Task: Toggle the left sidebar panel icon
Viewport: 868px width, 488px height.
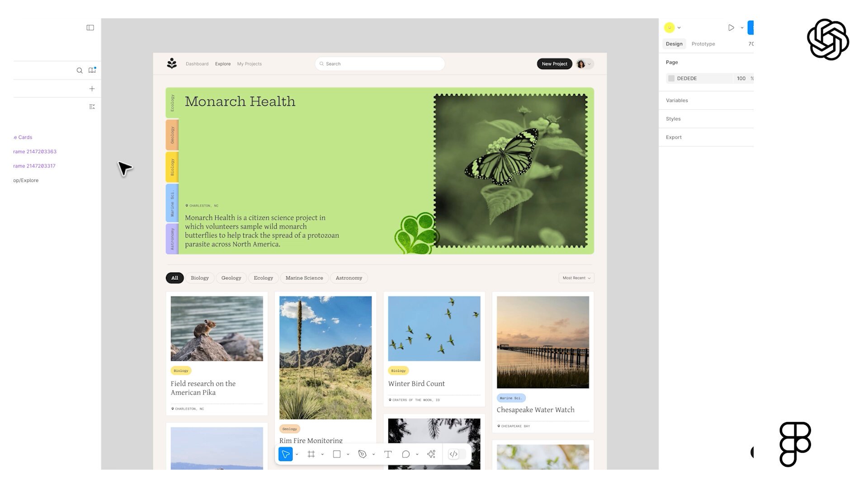Action: coord(90,28)
